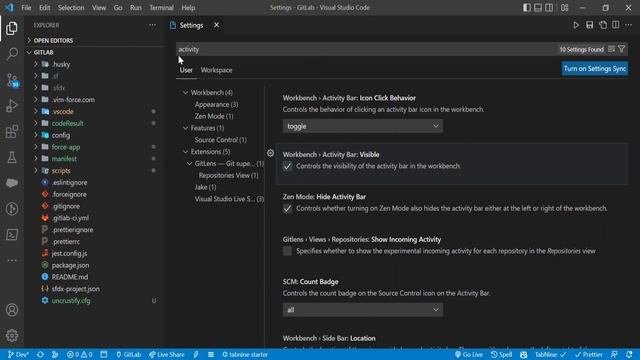Open .gitlab-ci.yml file

click(x=70, y=218)
